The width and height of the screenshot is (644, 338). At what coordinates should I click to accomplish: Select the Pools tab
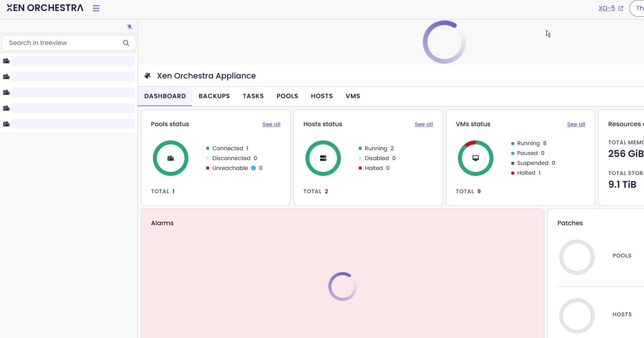287,96
